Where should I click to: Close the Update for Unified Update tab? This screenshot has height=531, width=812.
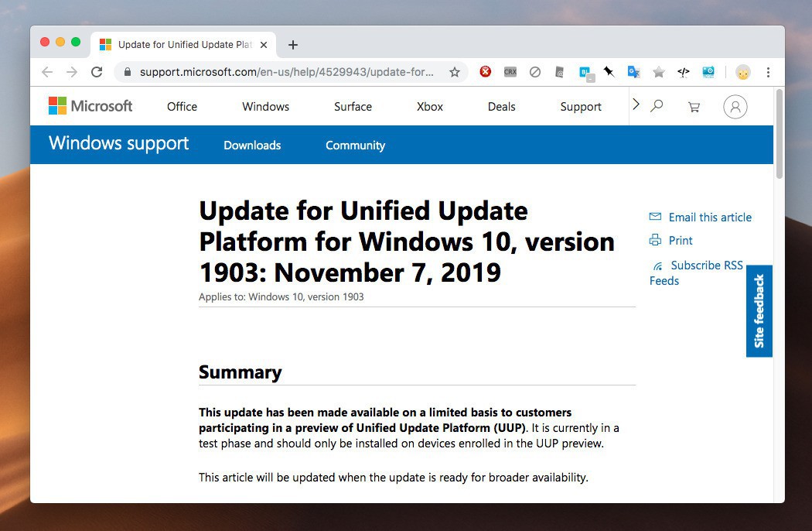264,45
